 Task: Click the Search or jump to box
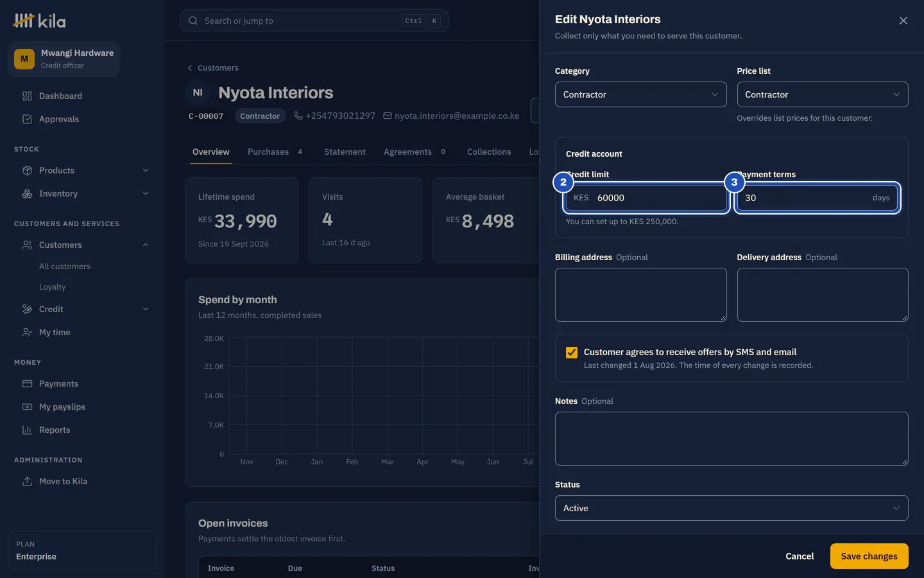[314, 21]
